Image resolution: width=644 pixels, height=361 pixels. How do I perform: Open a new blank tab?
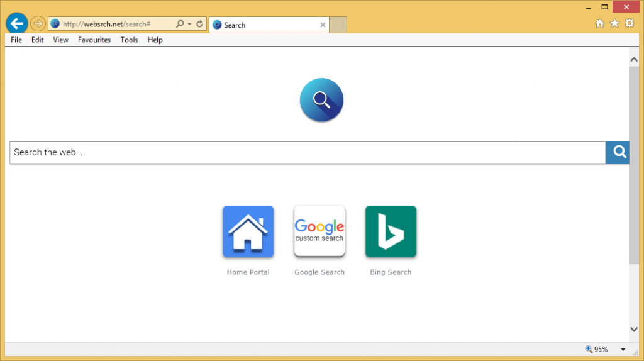(338, 25)
